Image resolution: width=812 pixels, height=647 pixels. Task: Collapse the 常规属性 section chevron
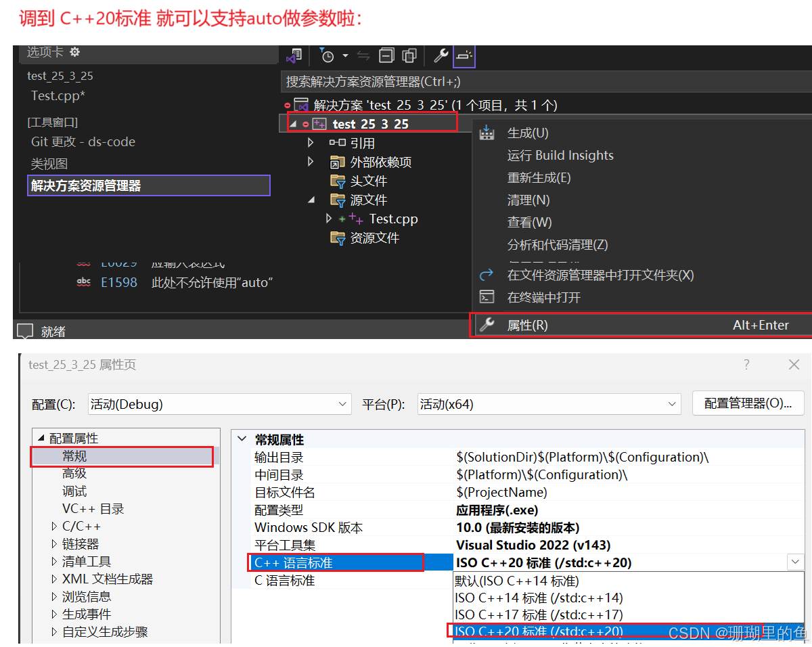[242, 439]
